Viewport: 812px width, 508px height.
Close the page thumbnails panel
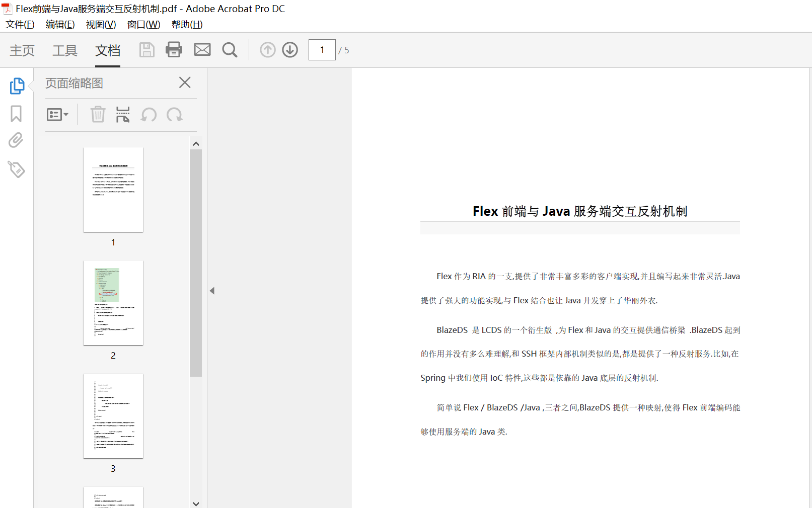pos(185,82)
